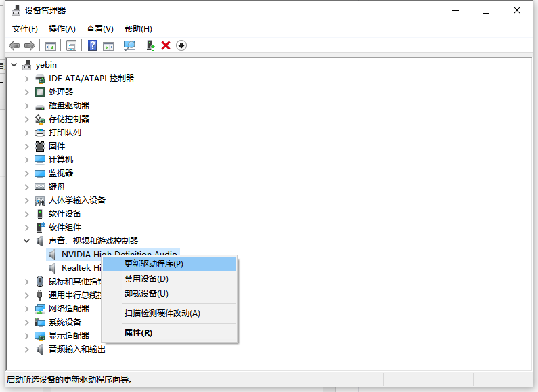The image size is (538, 392).
Task: Click the Forward arrow toolbar icon
Action: click(30, 45)
